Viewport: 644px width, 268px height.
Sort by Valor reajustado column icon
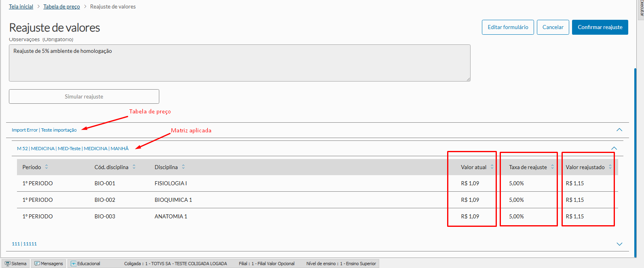pos(610,167)
